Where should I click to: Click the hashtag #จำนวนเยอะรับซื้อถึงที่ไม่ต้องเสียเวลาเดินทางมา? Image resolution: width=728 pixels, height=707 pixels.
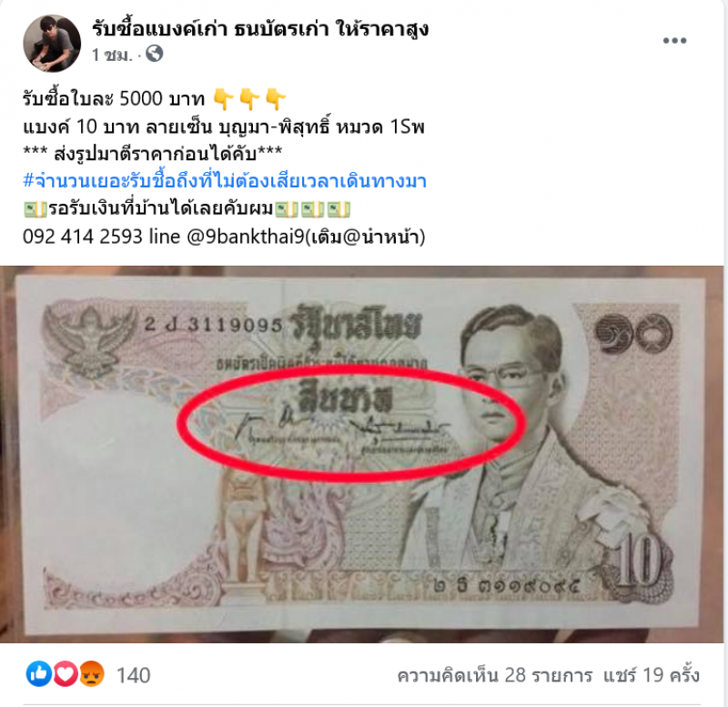tap(225, 180)
